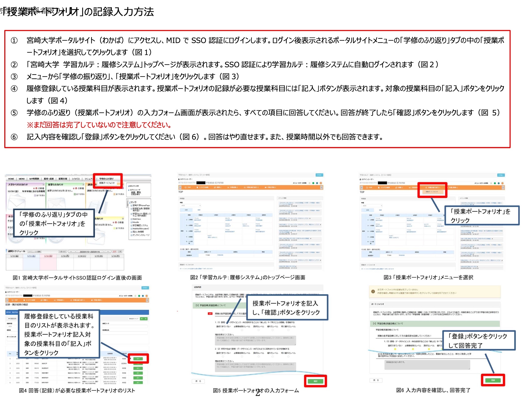Choose the green menu color dot in Figure 2
Screen dimensions: 532x407
[313, 183]
